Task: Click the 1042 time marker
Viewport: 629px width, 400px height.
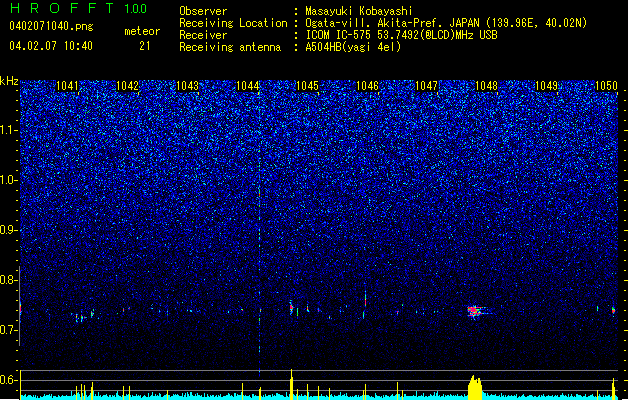Action: (x=127, y=86)
